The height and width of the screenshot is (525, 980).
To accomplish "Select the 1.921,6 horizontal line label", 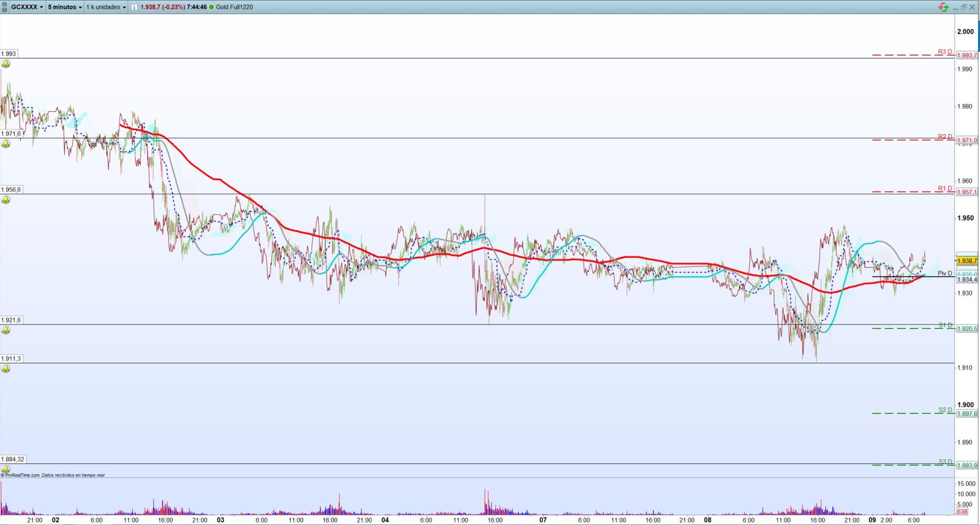I will [x=11, y=320].
